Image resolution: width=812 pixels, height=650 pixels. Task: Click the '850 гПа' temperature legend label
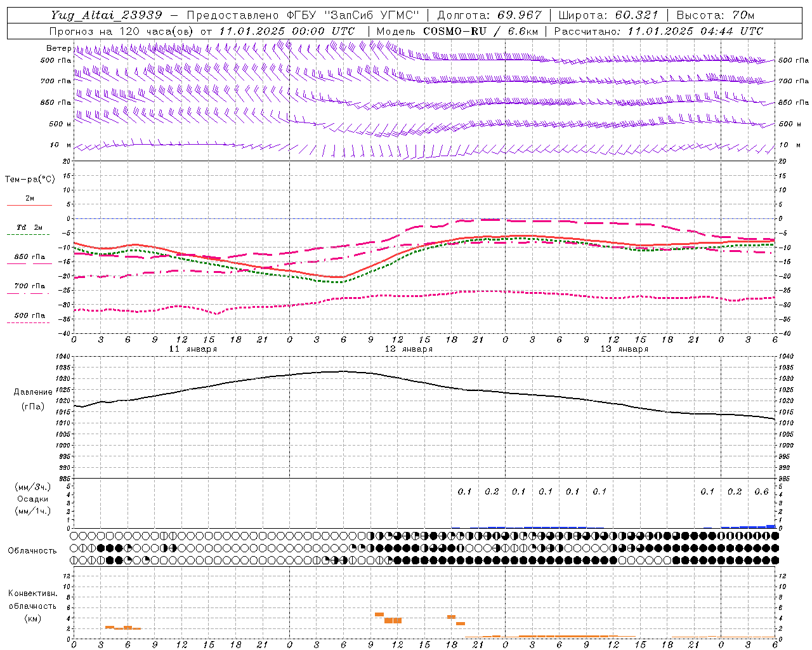tap(29, 257)
